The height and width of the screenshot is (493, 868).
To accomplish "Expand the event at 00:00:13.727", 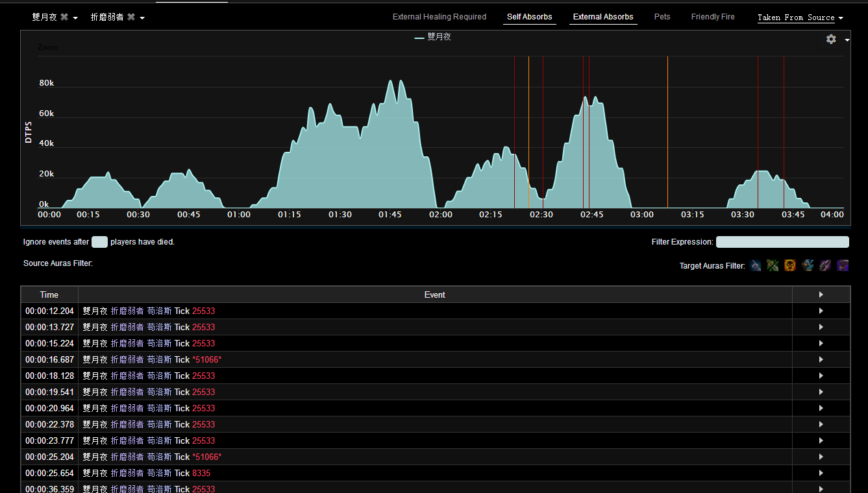I will click(821, 327).
